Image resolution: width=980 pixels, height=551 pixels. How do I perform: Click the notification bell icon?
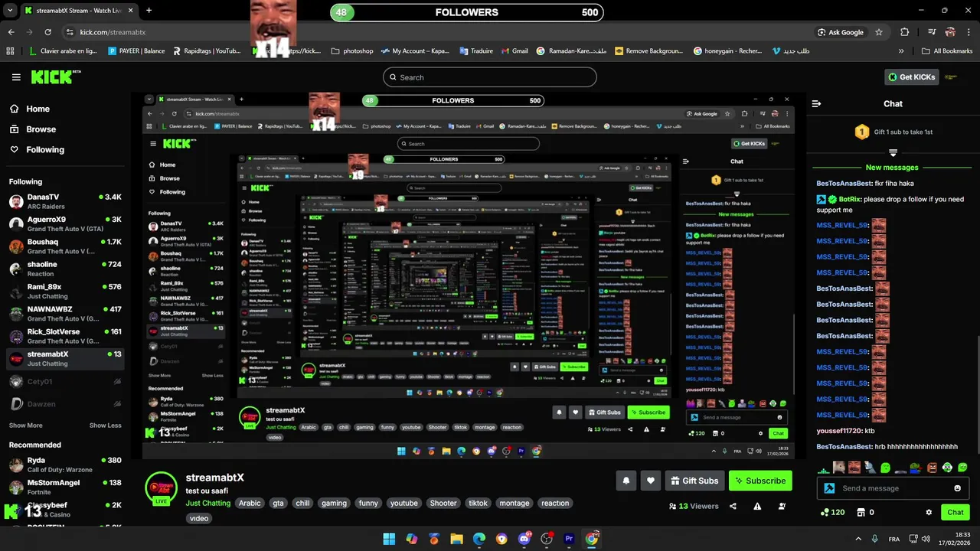626,481
